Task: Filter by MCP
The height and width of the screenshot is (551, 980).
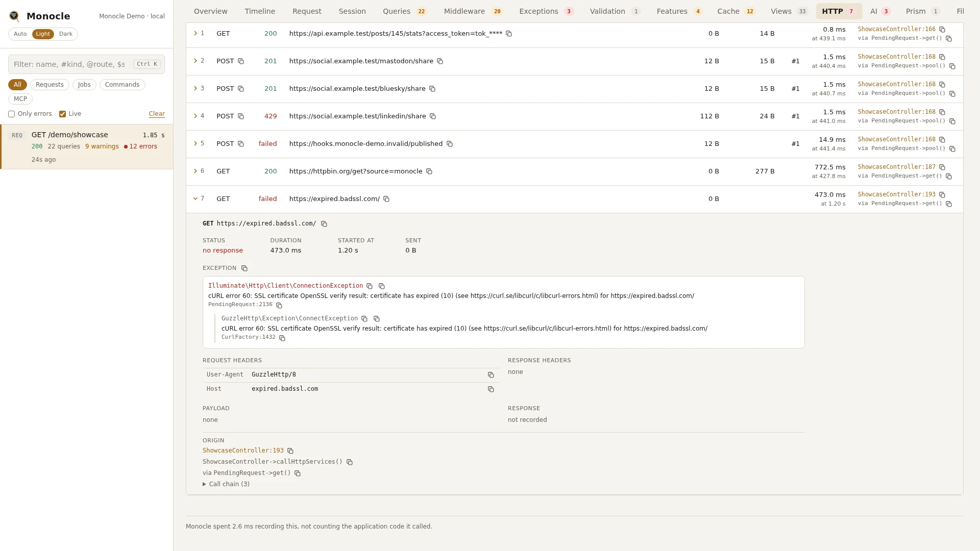Action: click(20, 99)
